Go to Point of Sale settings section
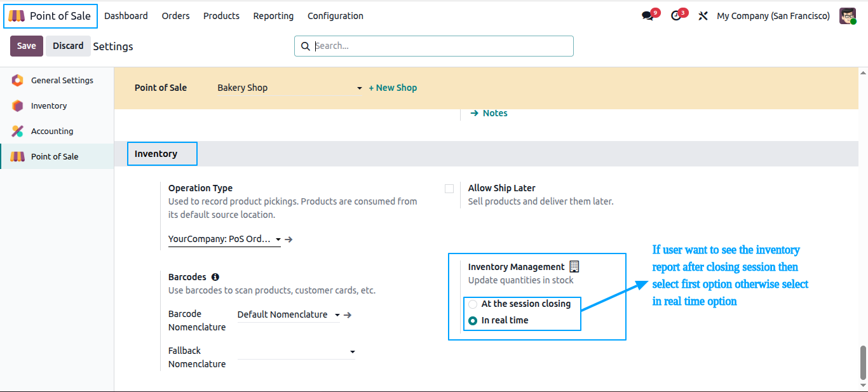This screenshot has height=392, width=868. tap(57, 156)
